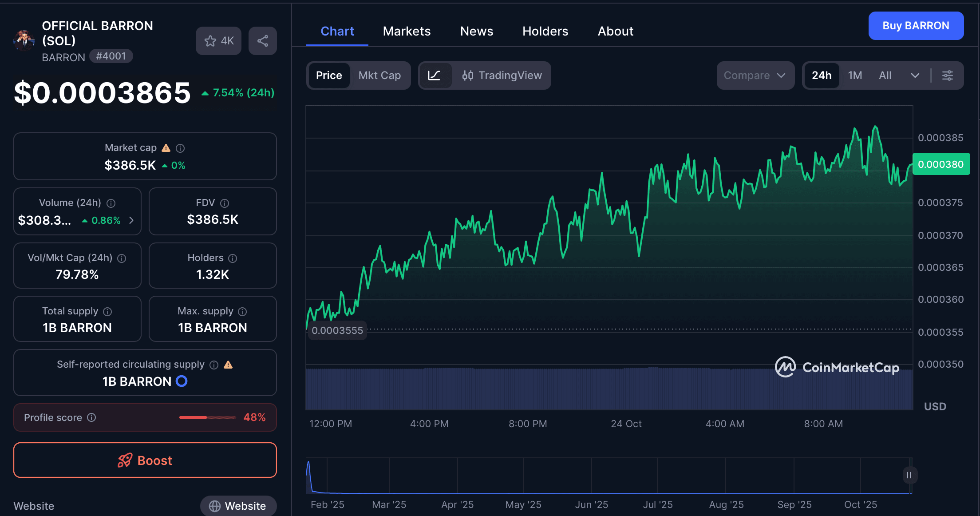Star BARRON to add to watchlist
Viewport: 980px width, 516px height.
coord(218,41)
